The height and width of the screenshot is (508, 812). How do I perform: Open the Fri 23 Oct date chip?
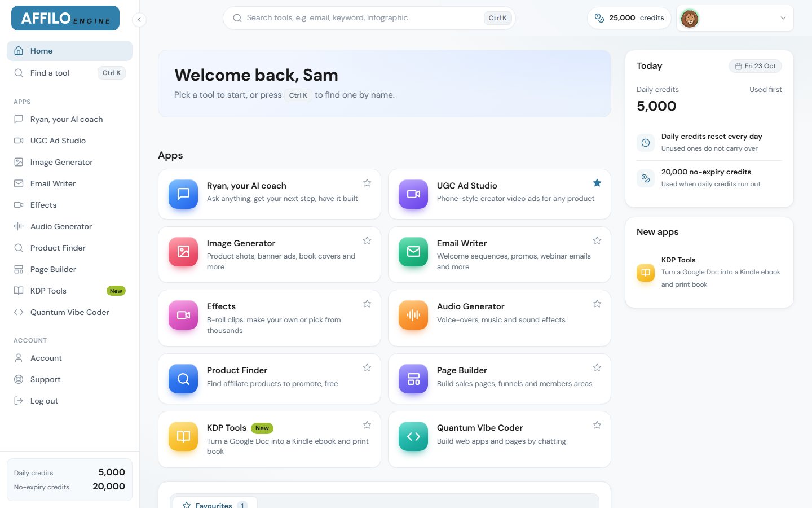(755, 66)
